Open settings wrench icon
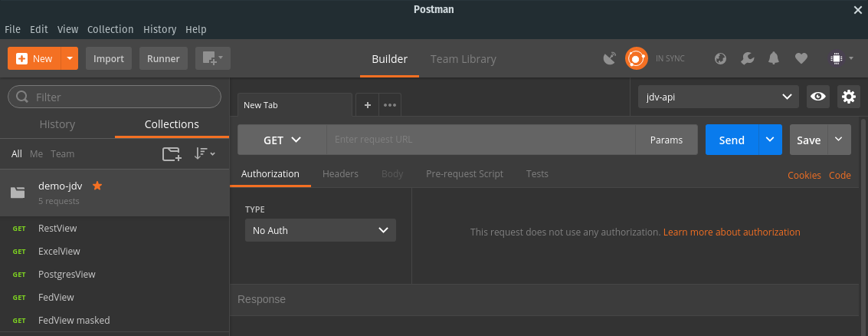 click(x=747, y=58)
